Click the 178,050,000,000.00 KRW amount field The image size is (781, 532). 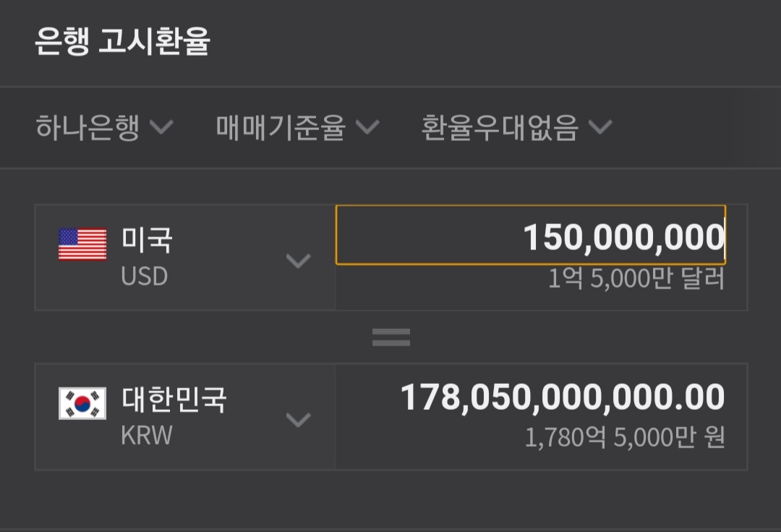click(x=562, y=398)
